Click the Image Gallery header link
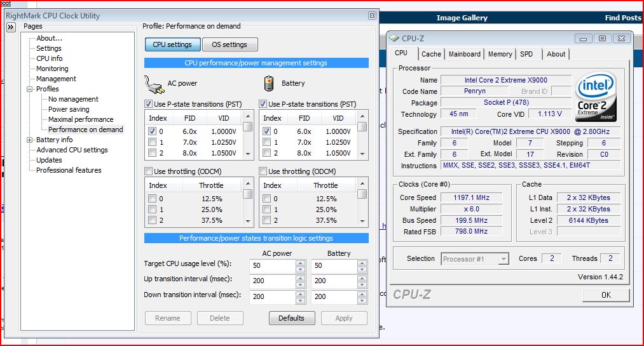The image size is (644, 346). (x=462, y=18)
